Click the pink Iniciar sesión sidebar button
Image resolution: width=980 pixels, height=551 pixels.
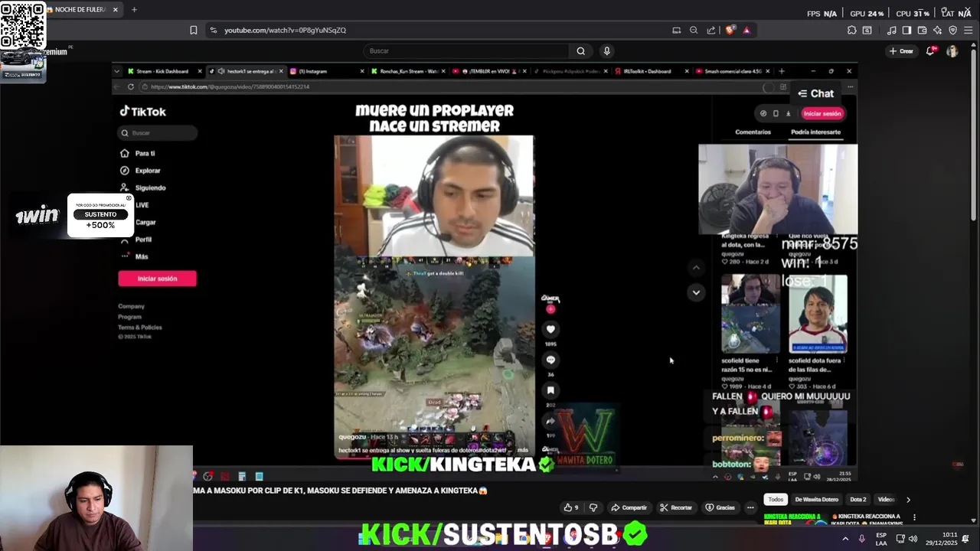[157, 279]
